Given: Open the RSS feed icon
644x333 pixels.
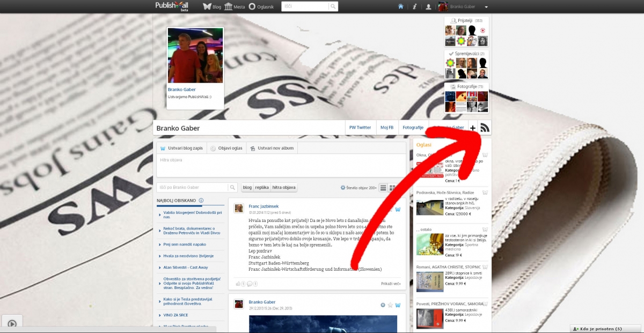Looking at the screenshot, I should (485, 128).
